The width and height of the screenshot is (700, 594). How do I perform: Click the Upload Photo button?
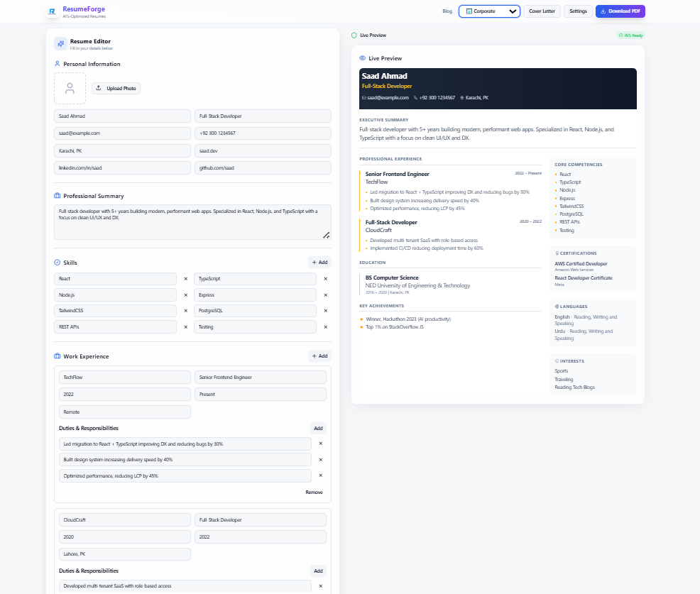pyautogui.click(x=116, y=88)
